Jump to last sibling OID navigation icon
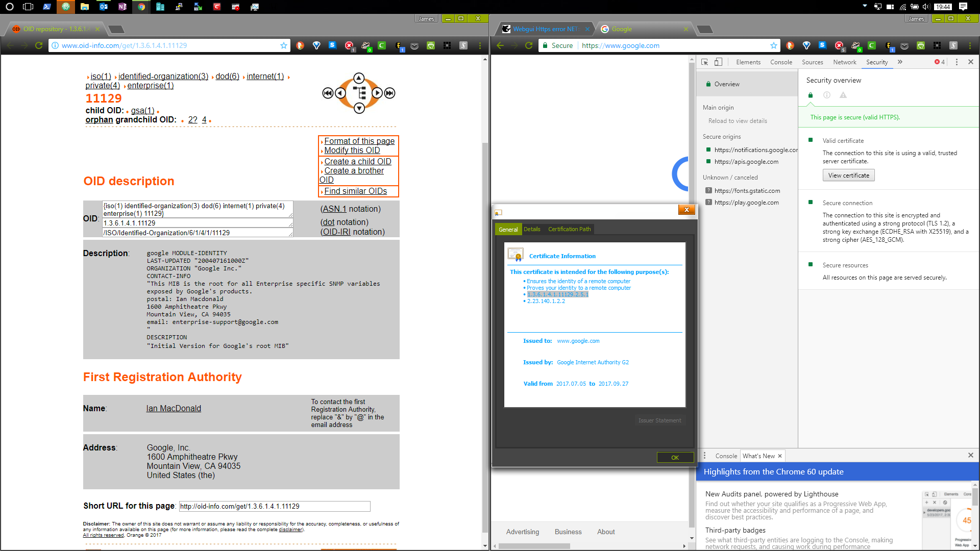Screen dimensions: 980x551 click(390, 93)
